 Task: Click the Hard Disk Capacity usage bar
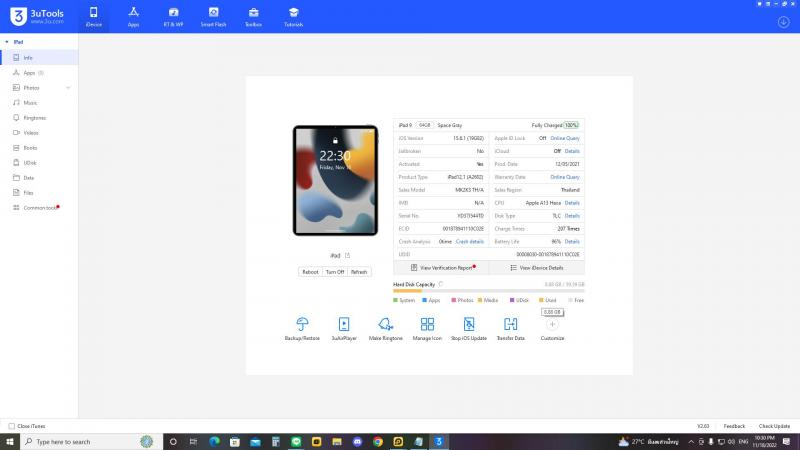click(x=488, y=291)
